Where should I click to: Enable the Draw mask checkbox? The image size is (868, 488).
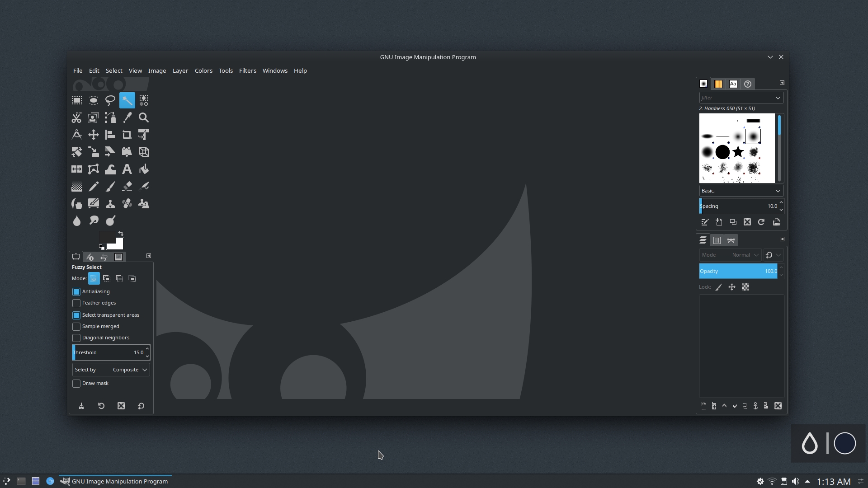point(76,384)
